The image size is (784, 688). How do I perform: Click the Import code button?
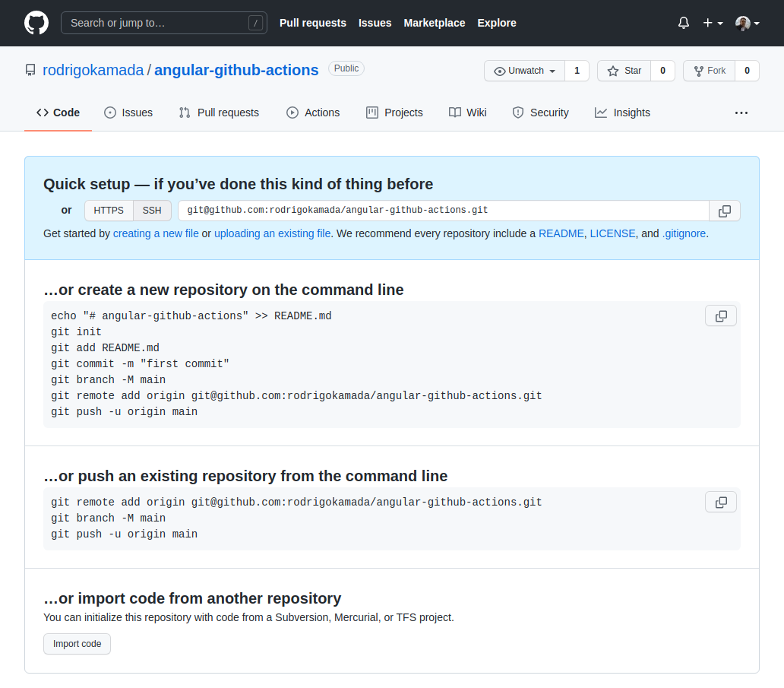click(x=77, y=644)
